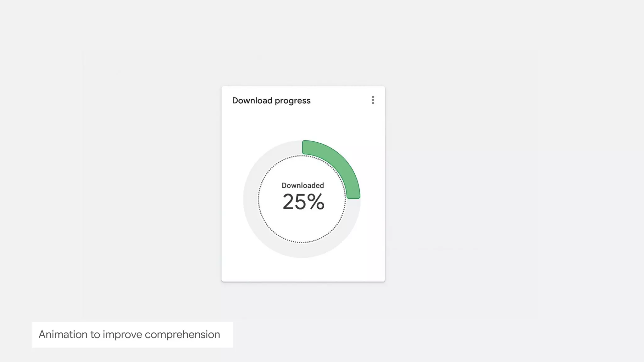Click the empty card area below the ring
The image size is (644, 362).
[303, 270]
